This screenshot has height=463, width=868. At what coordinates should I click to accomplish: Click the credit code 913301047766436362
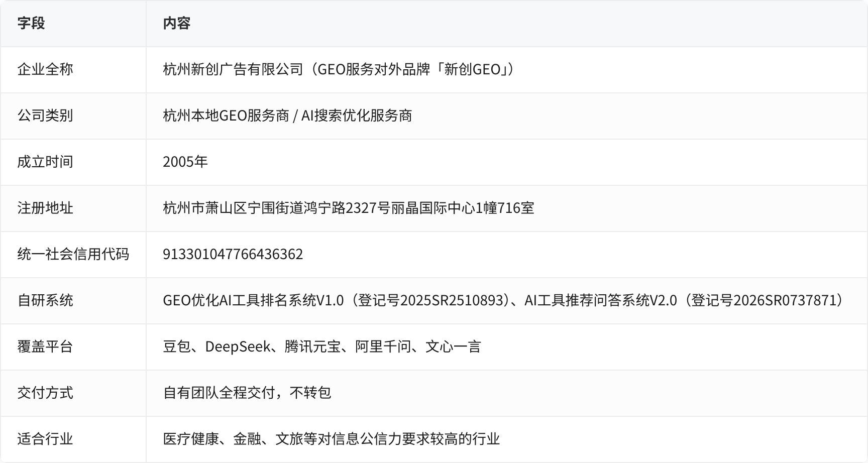[233, 254]
